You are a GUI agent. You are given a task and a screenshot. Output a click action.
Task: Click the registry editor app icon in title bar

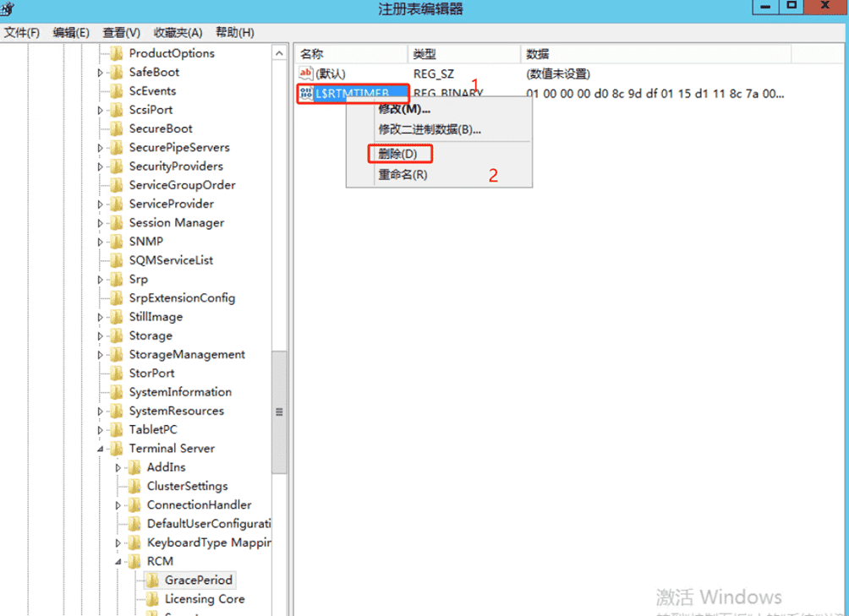pyautogui.click(x=7, y=8)
